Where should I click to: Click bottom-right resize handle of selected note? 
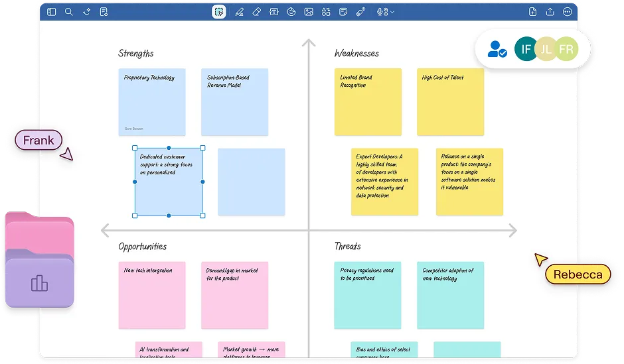click(x=202, y=215)
